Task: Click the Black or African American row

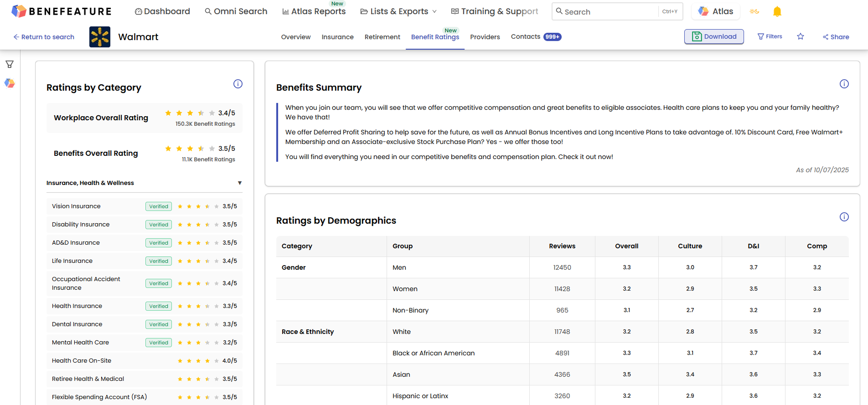Action: click(x=563, y=353)
